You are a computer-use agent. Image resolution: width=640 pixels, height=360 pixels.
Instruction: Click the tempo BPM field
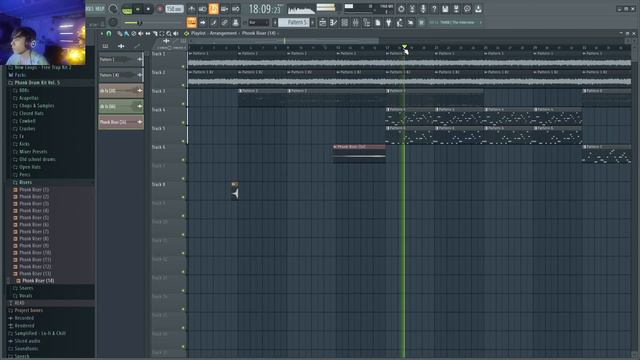(x=175, y=9)
